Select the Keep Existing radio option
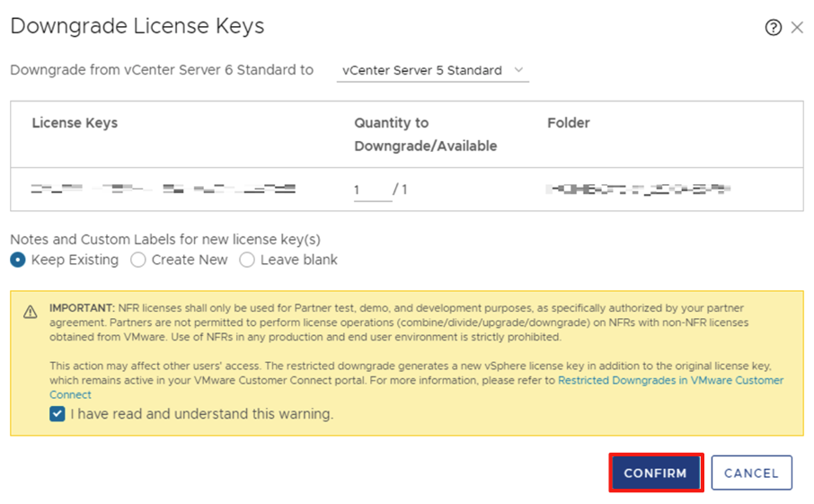This screenshot has width=814, height=504. 18,260
